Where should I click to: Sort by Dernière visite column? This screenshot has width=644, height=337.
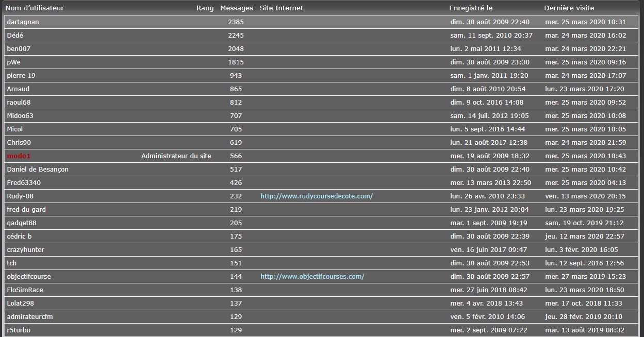click(x=569, y=8)
